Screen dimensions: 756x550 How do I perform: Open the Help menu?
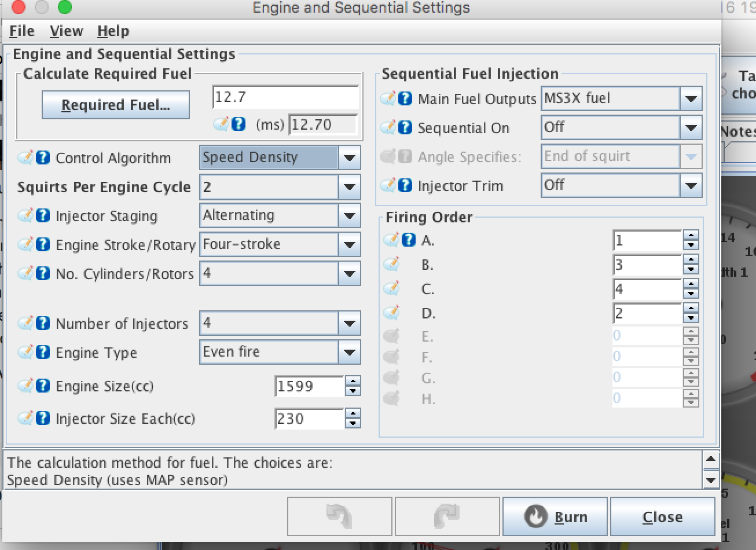point(113,31)
